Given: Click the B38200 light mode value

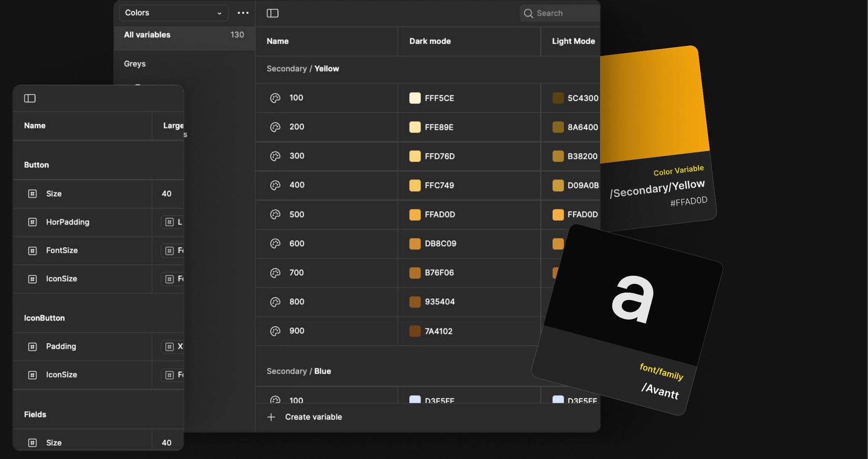Looking at the screenshot, I should coord(582,156).
